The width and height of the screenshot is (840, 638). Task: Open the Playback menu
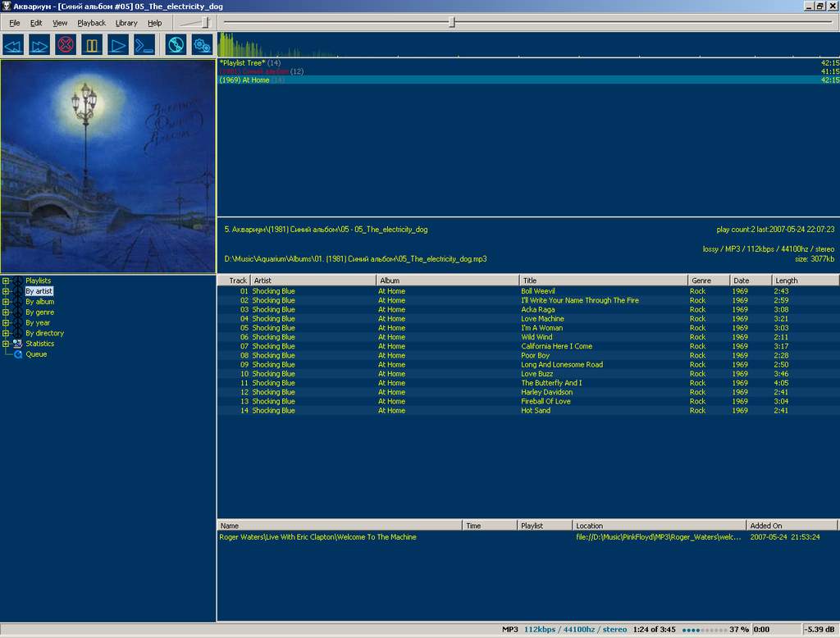[91, 23]
